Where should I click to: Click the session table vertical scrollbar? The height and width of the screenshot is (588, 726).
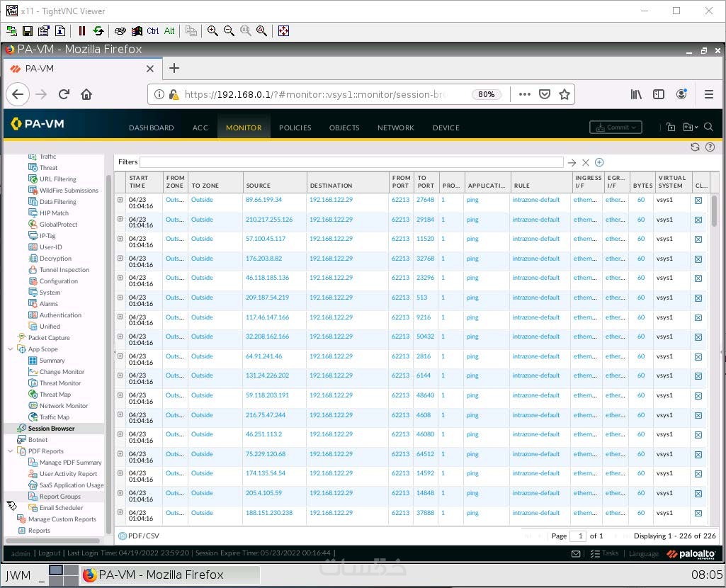coord(715,210)
